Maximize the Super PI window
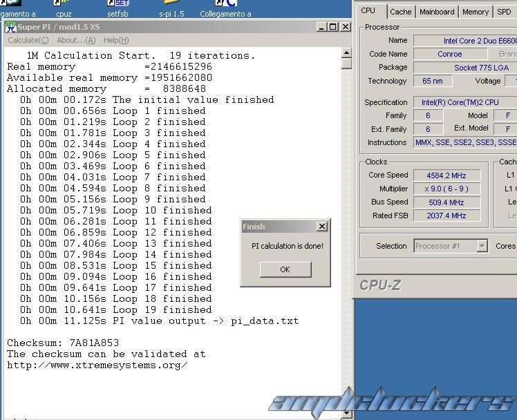Image resolution: width=517 pixels, height=420 pixels. (333, 27)
